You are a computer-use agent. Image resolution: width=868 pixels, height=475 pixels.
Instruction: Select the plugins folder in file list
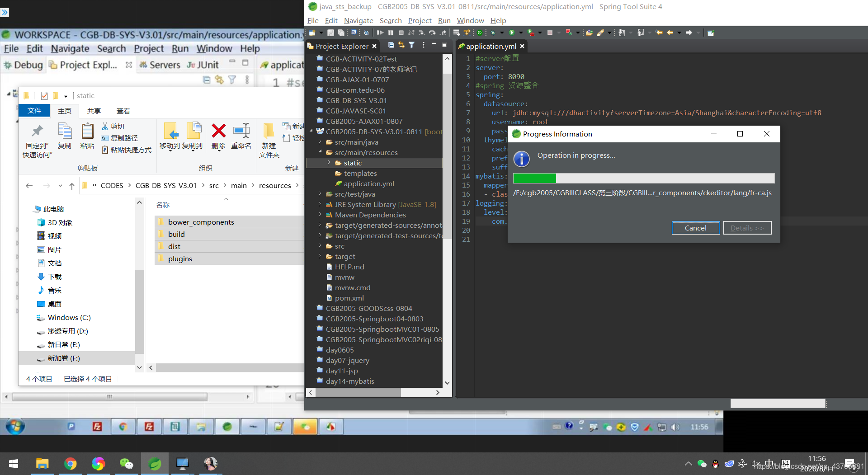[x=229, y=259]
